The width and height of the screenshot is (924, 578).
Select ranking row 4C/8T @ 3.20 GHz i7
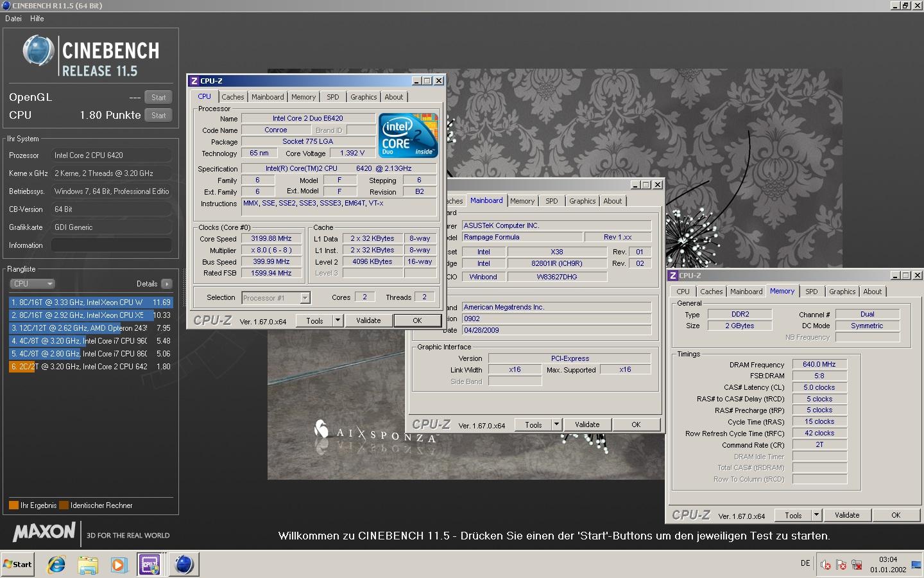[91, 340]
